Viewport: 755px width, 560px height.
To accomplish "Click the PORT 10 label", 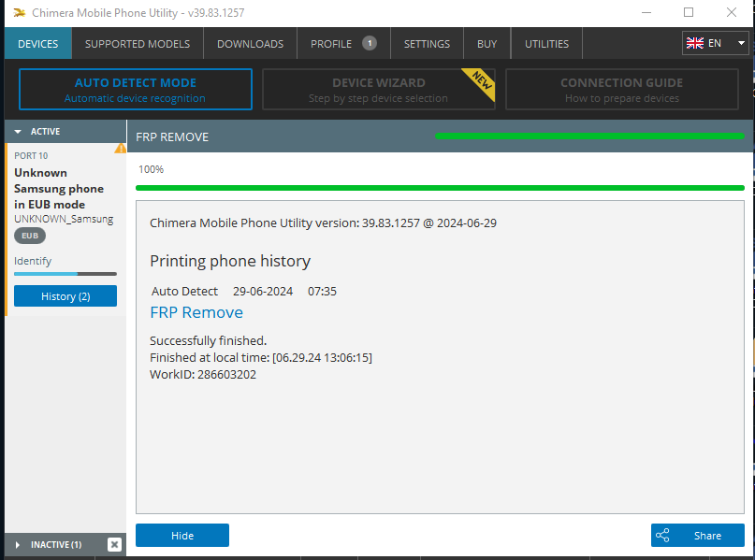I will (31, 155).
